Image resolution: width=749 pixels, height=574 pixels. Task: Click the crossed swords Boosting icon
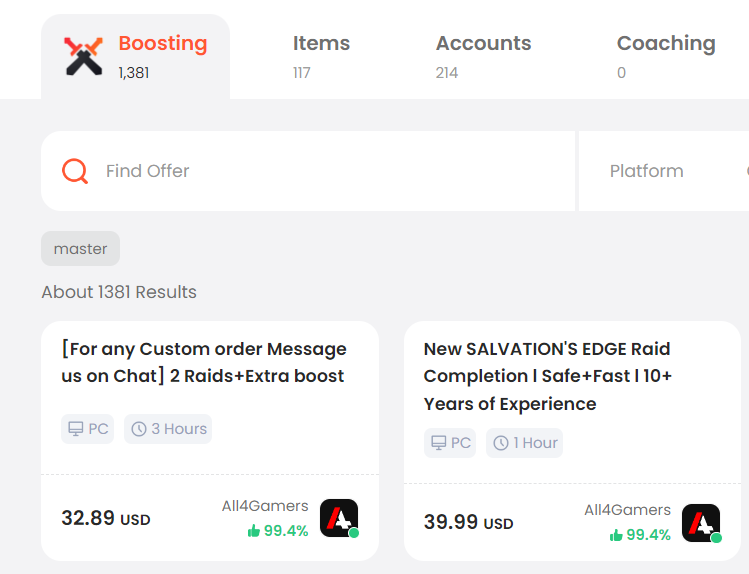[x=84, y=56]
